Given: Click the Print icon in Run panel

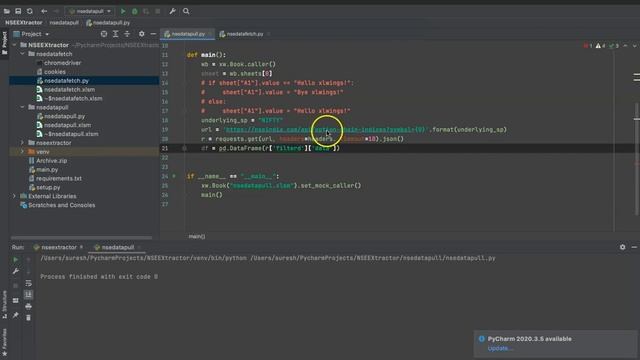Looking at the screenshot, I should point(28,306).
